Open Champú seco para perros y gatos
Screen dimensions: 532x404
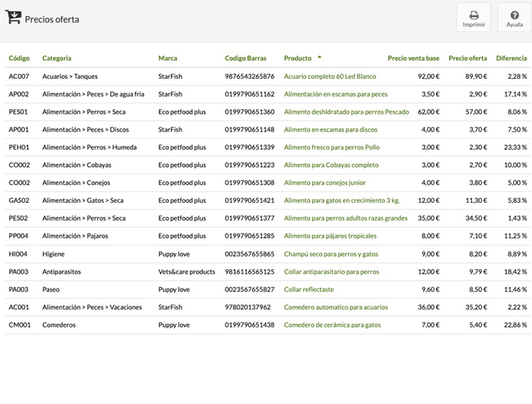pyautogui.click(x=331, y=254)
